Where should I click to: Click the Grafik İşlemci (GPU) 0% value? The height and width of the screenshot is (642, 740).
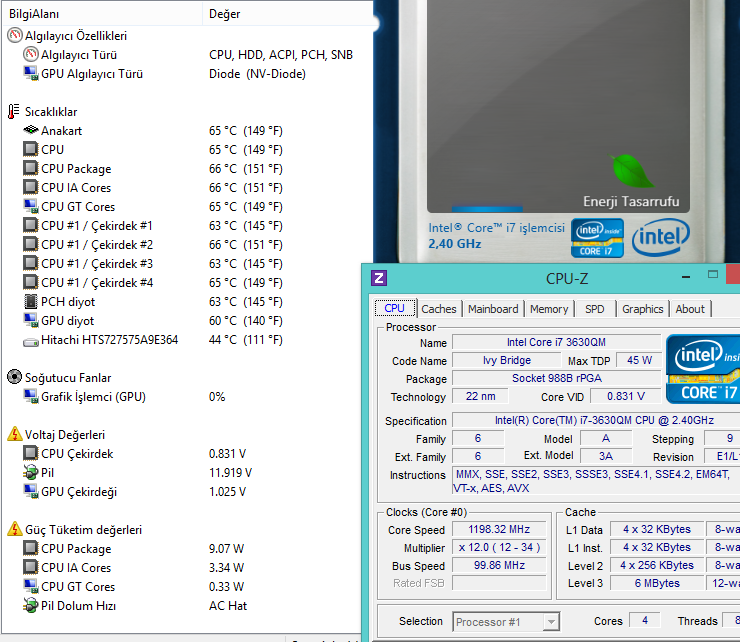[x=217, y=397]
